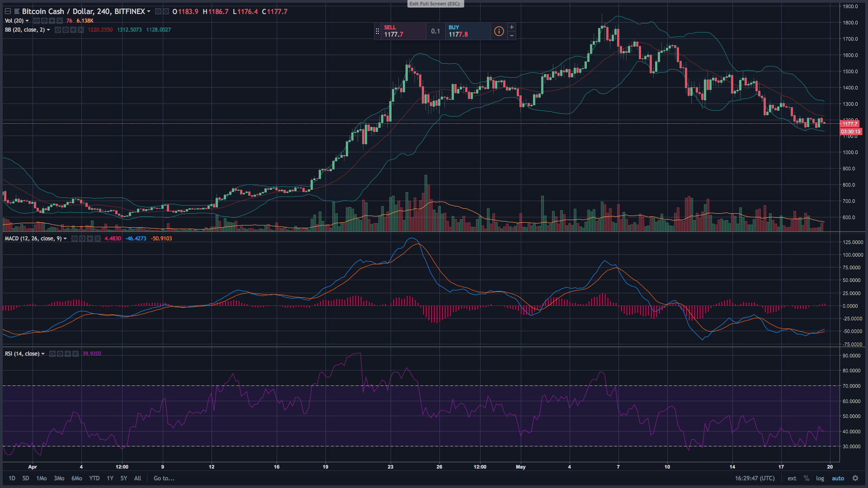Hide the Bollinger Bands indicator
The height and width of the screenshot is (488, 868).
point(58,30)
